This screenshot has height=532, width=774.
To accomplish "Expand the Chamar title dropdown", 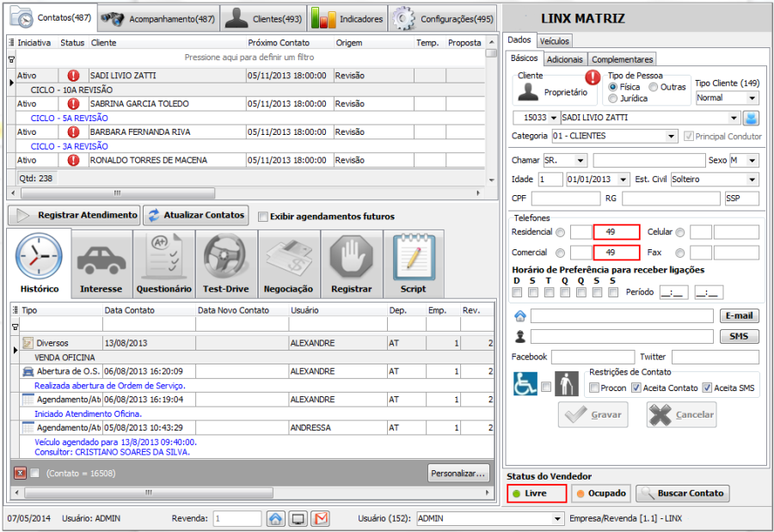I will click(x=580, y=161).
